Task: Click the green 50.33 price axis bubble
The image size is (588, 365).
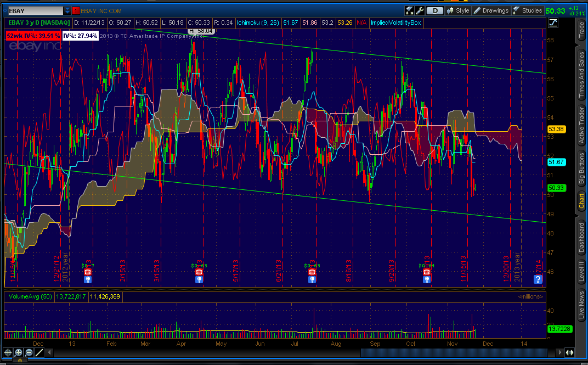Action: pos(556,188)
